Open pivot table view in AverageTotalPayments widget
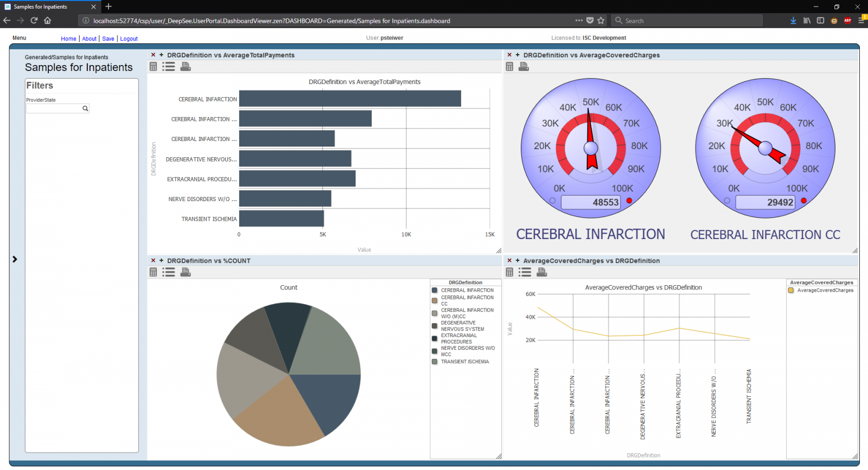 click(x=154, y=67)
